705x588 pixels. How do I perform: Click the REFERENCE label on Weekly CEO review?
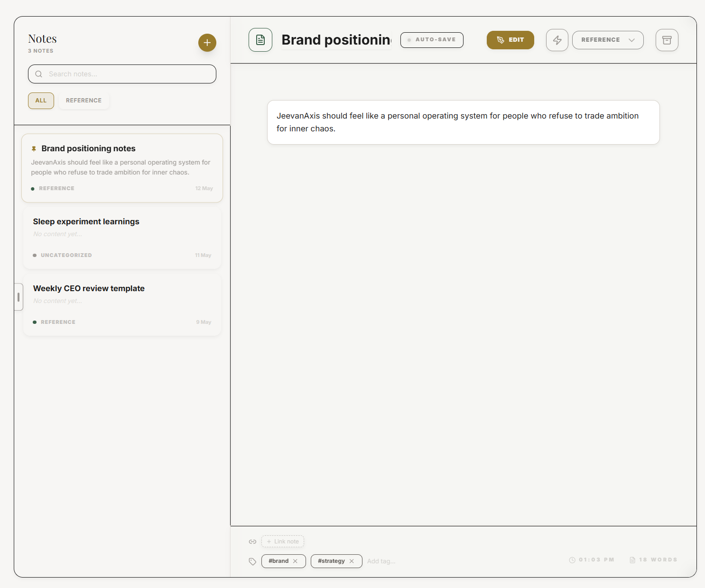click(x=58, y=322)
